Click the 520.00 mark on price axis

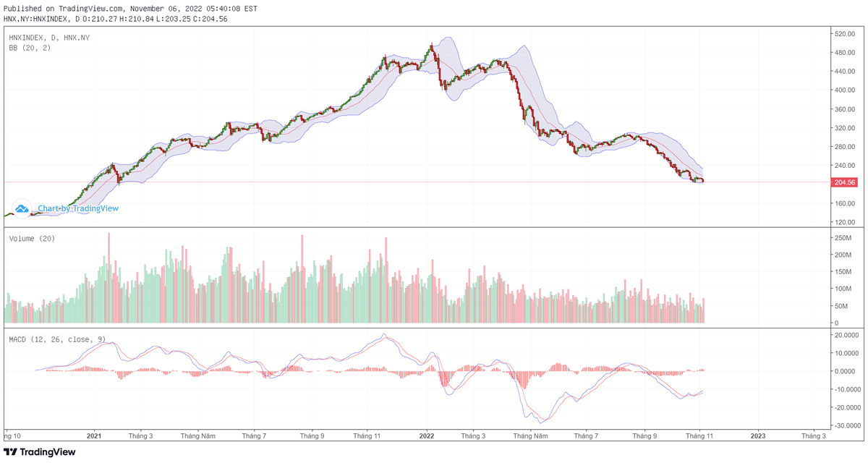pos(843,34)
